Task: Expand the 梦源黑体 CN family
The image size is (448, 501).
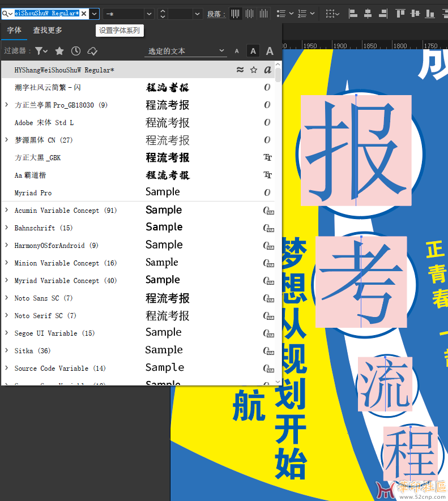Action: (x=6, y=140)
